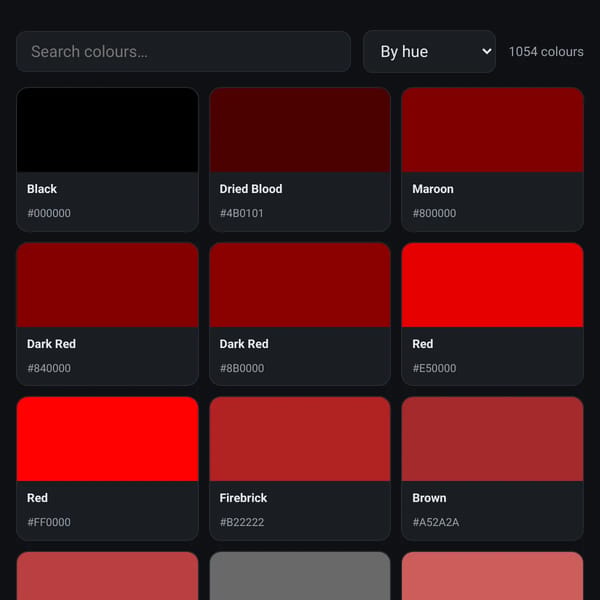The height and width of the screenshot is (600, 600).
Task: Select the #FF0000 Red swatch
Action: (108, 439)
